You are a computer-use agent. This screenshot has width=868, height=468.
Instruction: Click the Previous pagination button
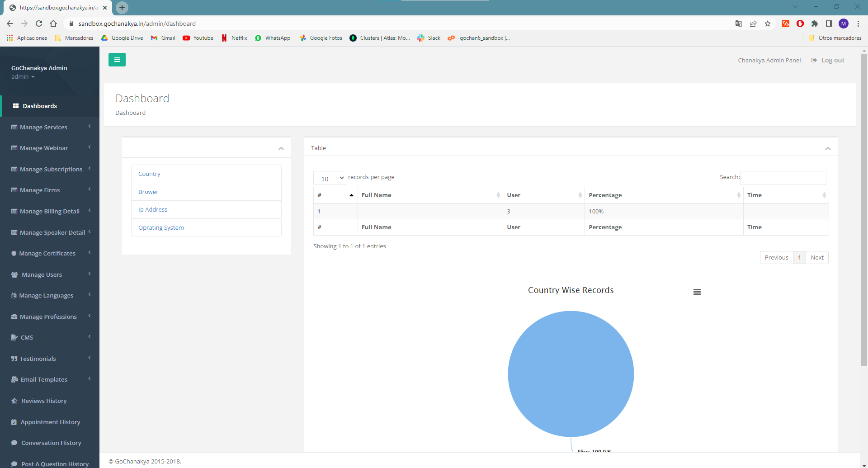point(776,257)
